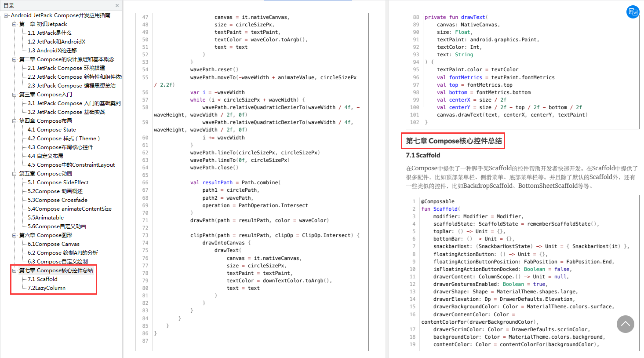
Task: Click the back-to-top arrow button
Action: pyautogui.click(x=626, y=324)
